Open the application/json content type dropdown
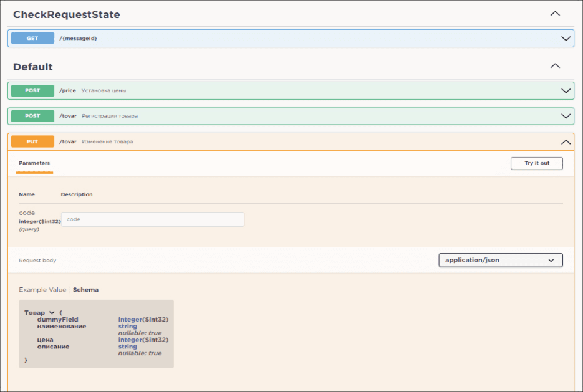 500,260
